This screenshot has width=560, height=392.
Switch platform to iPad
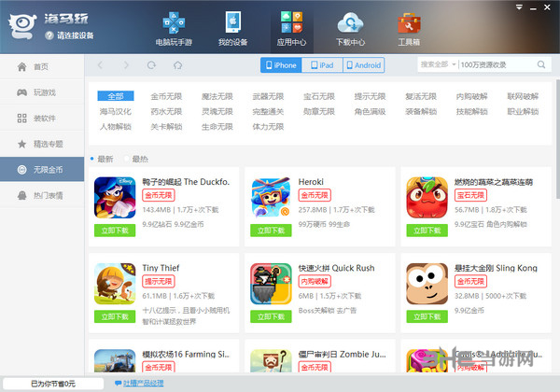click(323, 65)
